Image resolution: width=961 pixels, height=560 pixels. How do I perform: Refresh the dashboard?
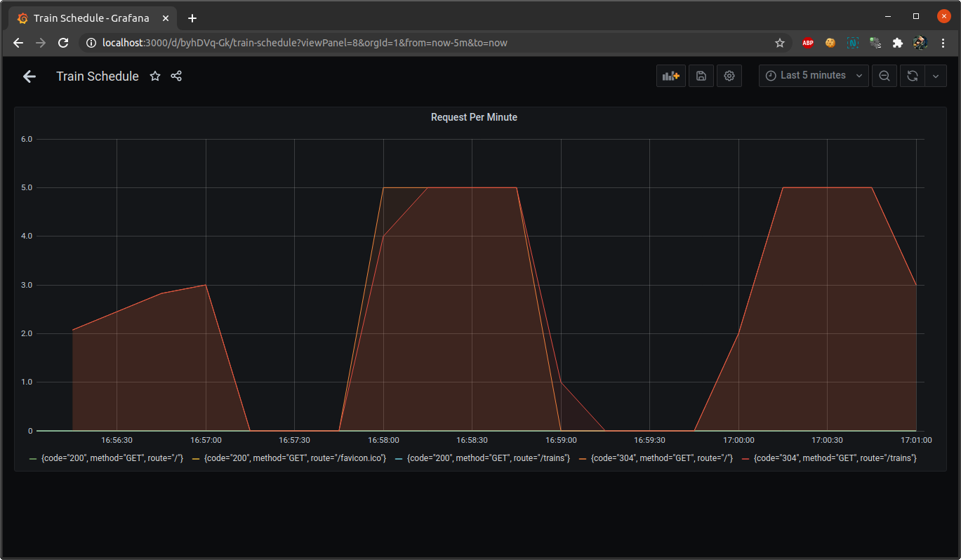coord(912,76)
